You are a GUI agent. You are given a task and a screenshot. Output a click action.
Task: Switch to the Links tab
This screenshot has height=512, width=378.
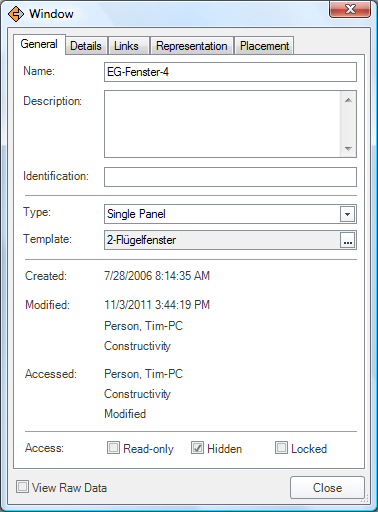point(126,46)
